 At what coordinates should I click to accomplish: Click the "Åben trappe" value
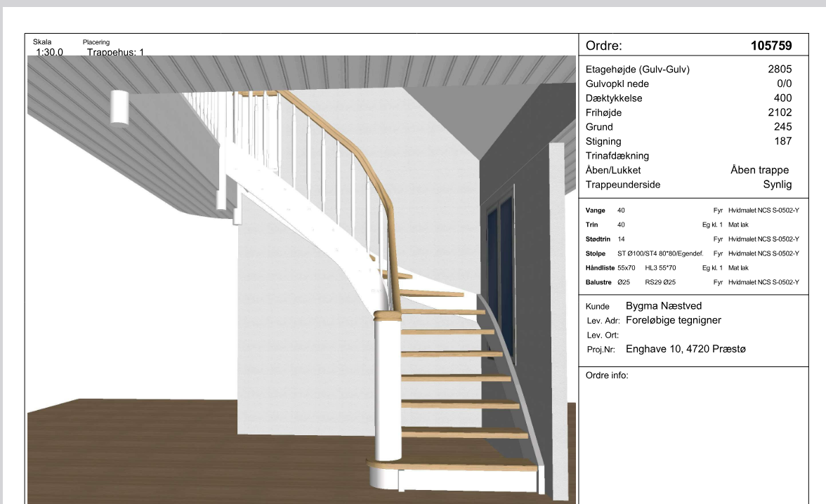(759, 170)
